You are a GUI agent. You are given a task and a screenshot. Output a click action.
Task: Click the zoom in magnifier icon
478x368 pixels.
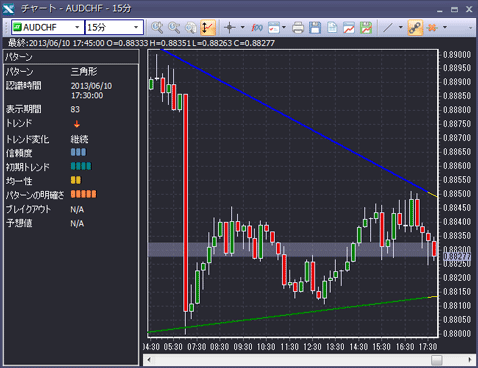157,27
